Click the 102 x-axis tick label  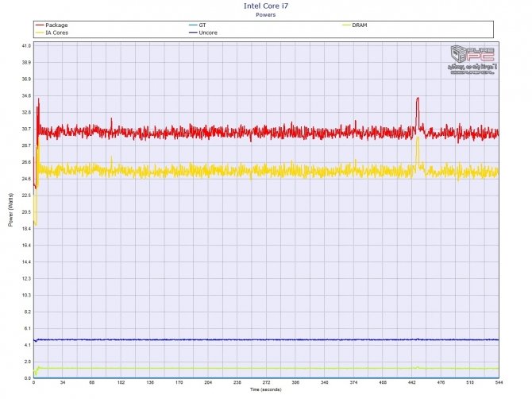pyautogui.click(x=121, y=382)
